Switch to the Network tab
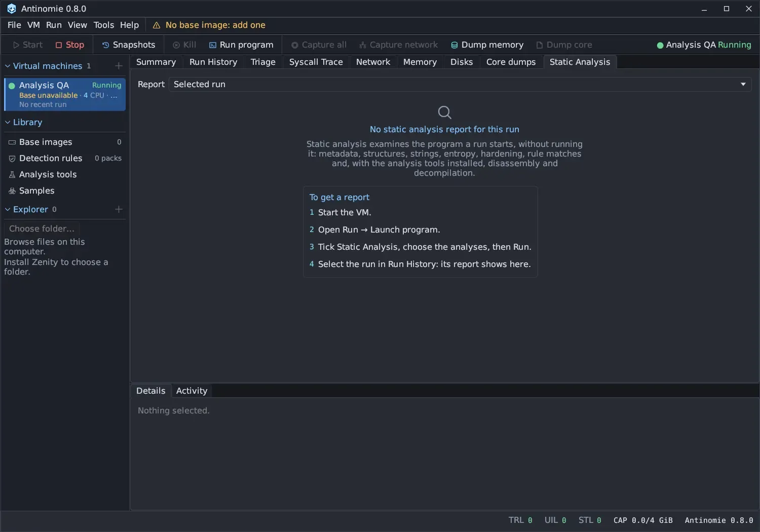Screen dimensions: 760x532 373,62
